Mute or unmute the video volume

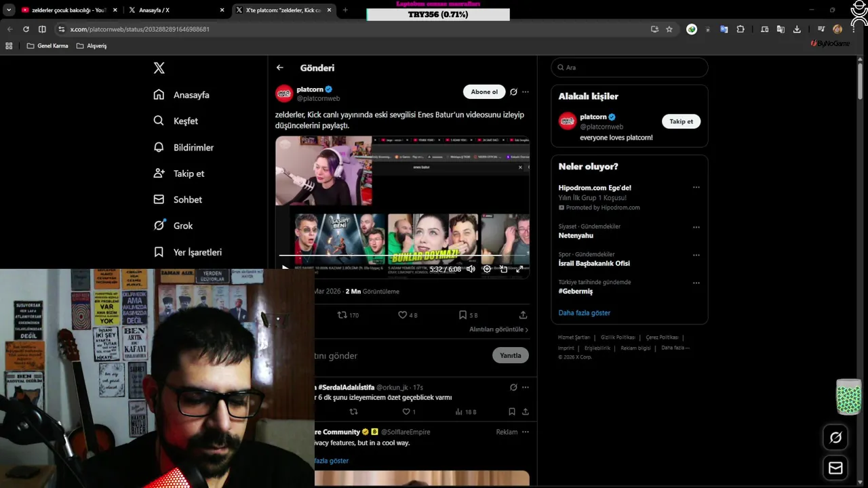[x=471, y=269]
